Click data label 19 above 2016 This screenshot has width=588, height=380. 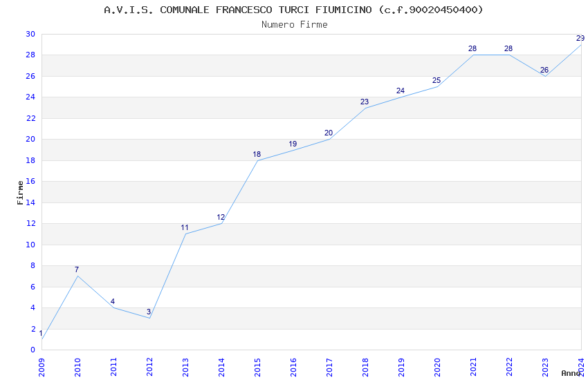[293, 144]
